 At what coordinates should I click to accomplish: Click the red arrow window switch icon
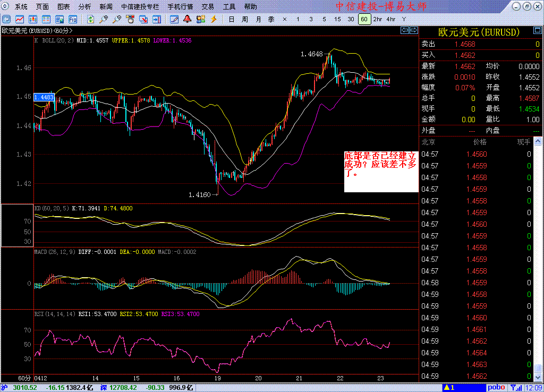143,20
